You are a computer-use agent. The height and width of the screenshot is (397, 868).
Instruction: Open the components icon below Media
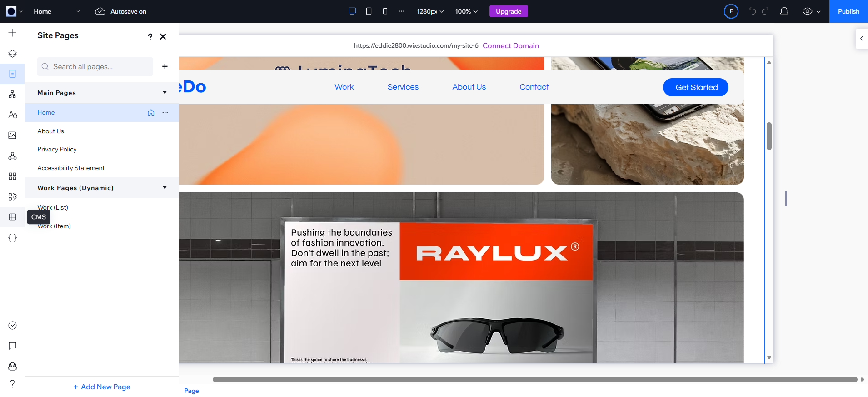tap(12, 156)
